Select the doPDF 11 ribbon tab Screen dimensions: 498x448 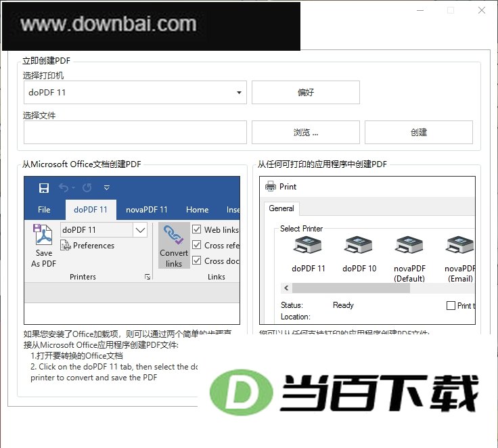[91, 210]
